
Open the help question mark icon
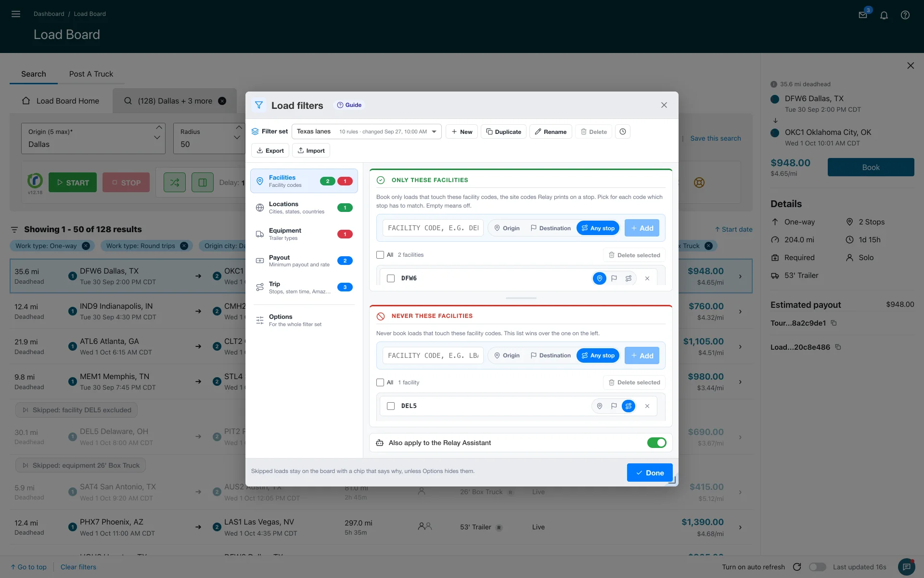point(905,15)
